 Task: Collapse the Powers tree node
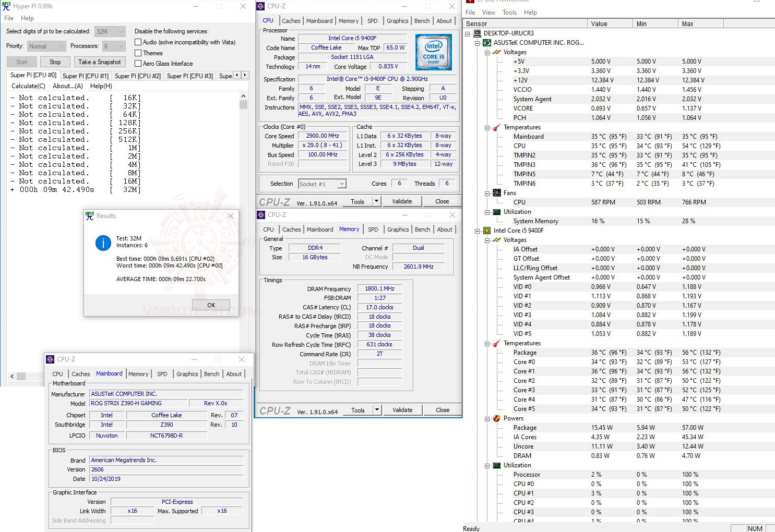click(x=487, y=418)
